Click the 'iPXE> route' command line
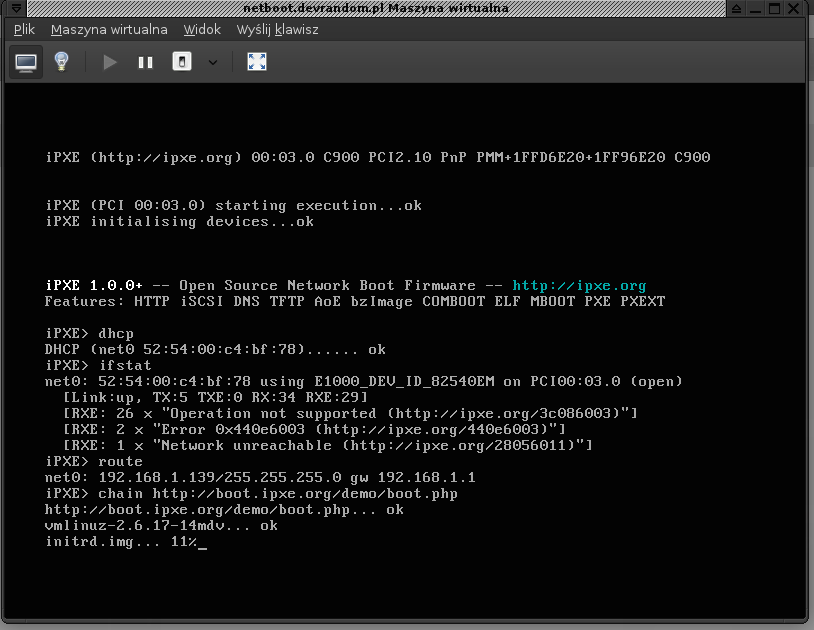The width and height of the screenshot is (814, 630). [93, 461]
